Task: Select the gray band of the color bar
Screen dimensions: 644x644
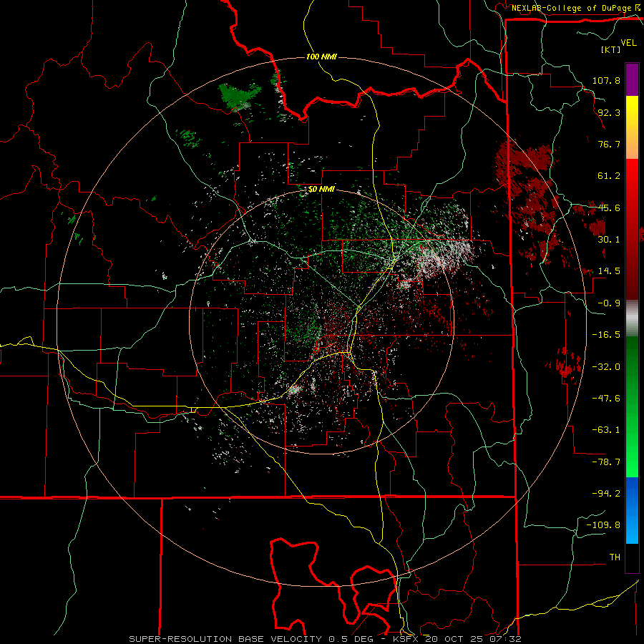Action: click(x=632, y=318)
